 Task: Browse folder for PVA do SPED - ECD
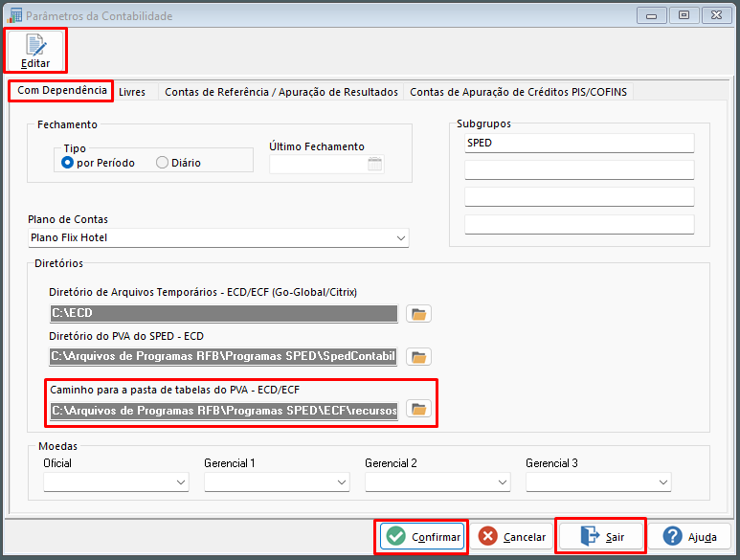pyautogui.click(x=418, y=357)
